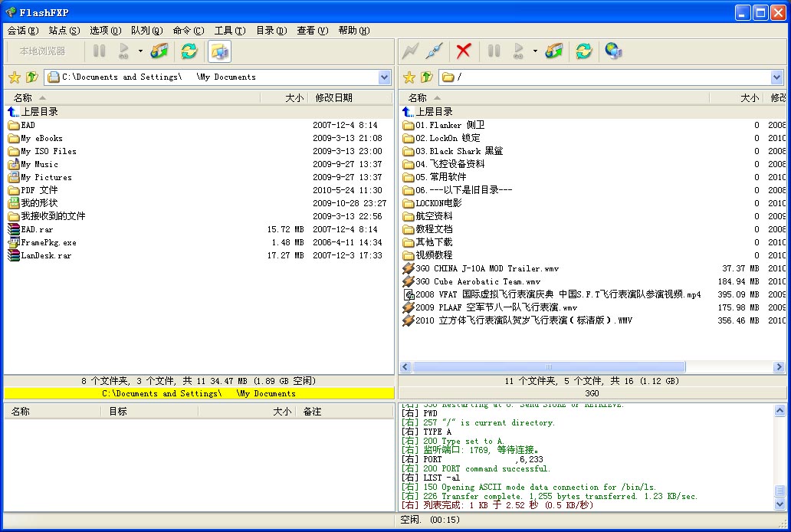This screenshot has width=791, height=532.
Task: Click the remote pane horizontal scrollbar thumb
Action: tap(549, 367)
